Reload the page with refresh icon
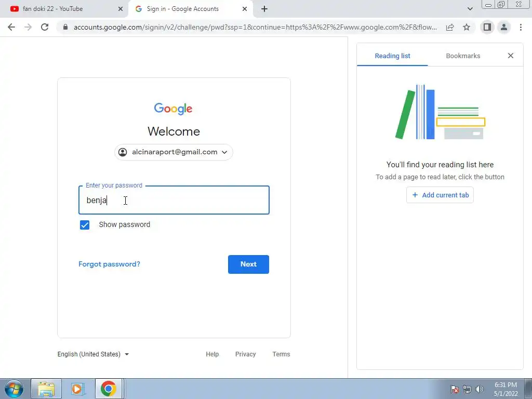 point(45,27)
